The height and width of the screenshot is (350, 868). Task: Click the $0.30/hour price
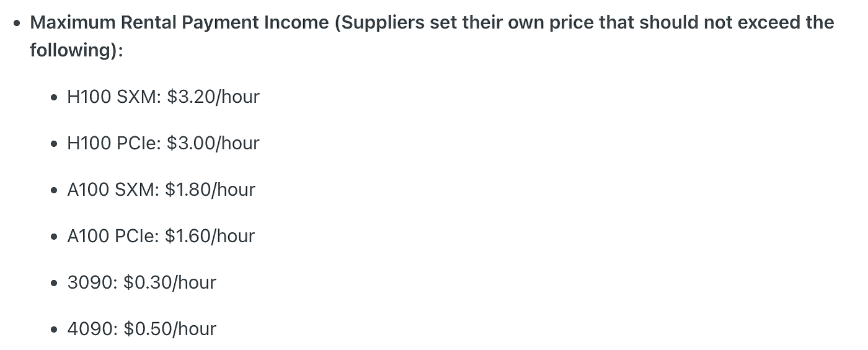(170, 282)
